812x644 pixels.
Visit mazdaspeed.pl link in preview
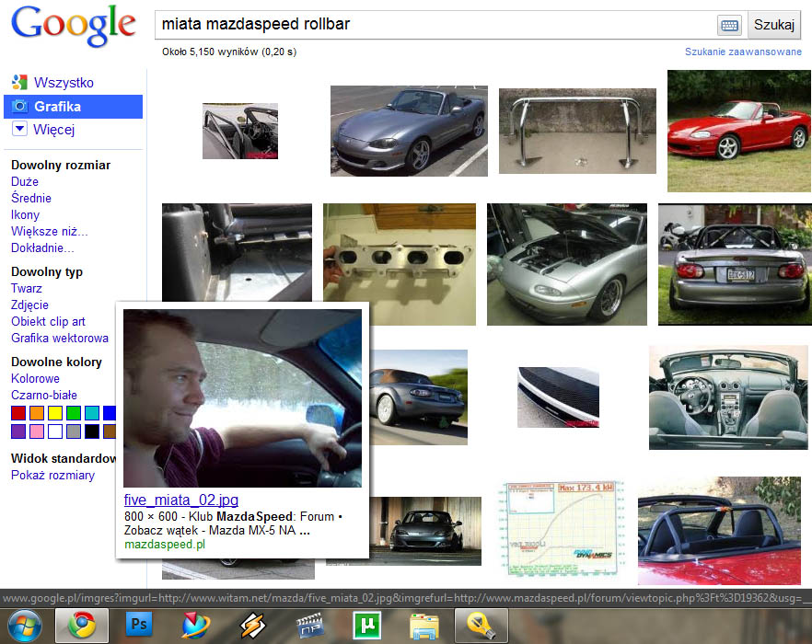[x=165, y=545]
